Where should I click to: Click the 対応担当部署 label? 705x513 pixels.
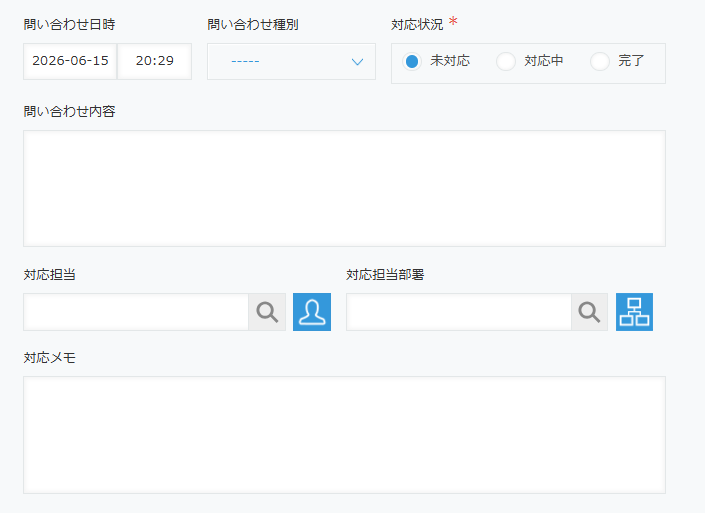[x=385, y=274]
